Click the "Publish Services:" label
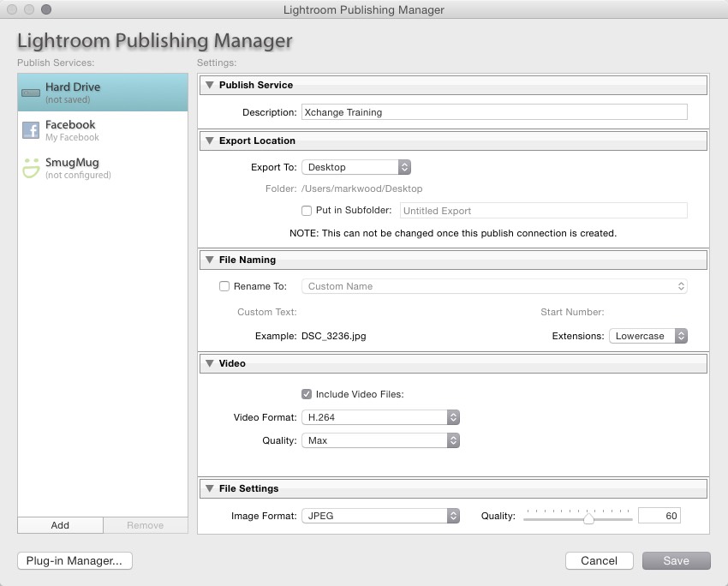This screenshot has height=586, width=728. tap(56, 63)
